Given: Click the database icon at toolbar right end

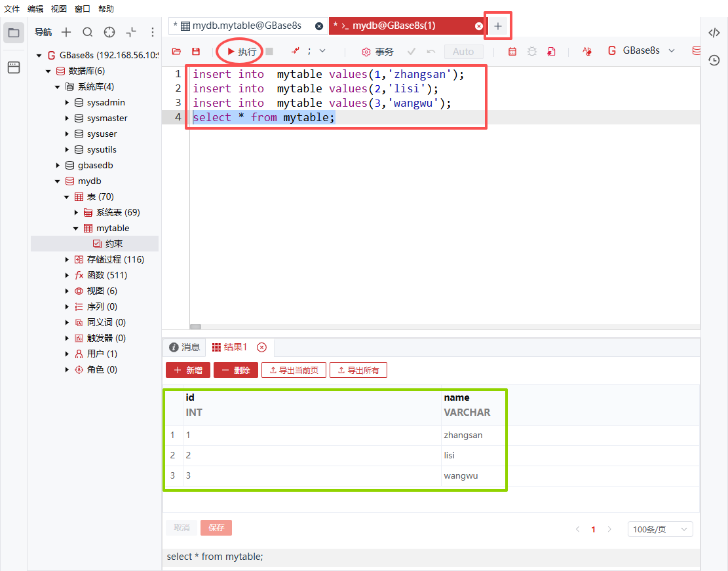Looking at the screenshot, I should [696, 50].
